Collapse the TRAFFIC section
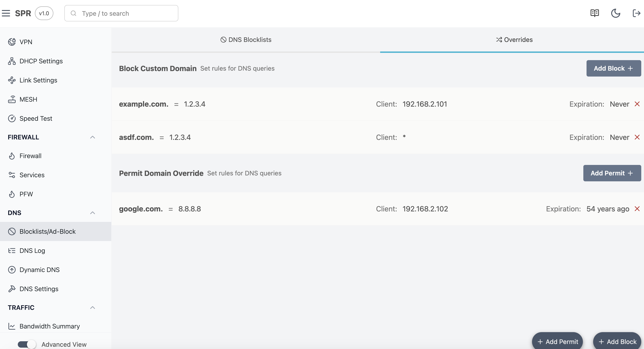Screen dimensions: 644x349 pos(92,307)
